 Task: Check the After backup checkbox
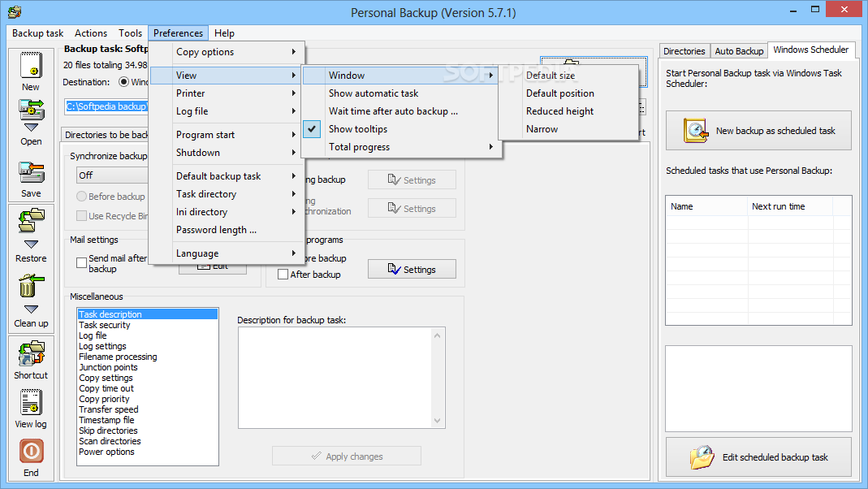tap(283, 274)
